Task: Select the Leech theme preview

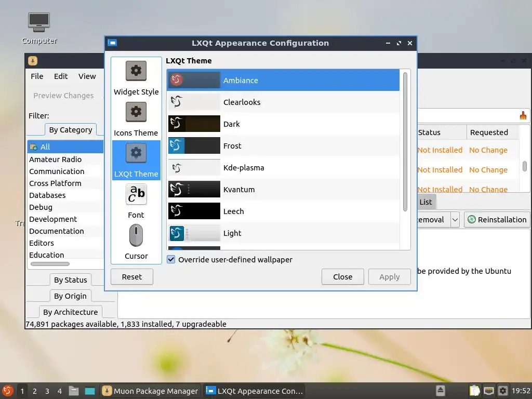Action: 194,211
